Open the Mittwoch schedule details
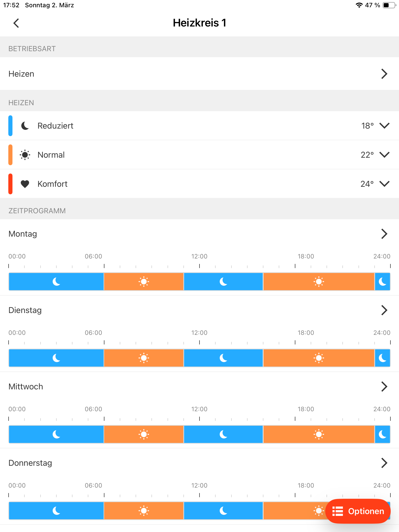 [199, 387]
